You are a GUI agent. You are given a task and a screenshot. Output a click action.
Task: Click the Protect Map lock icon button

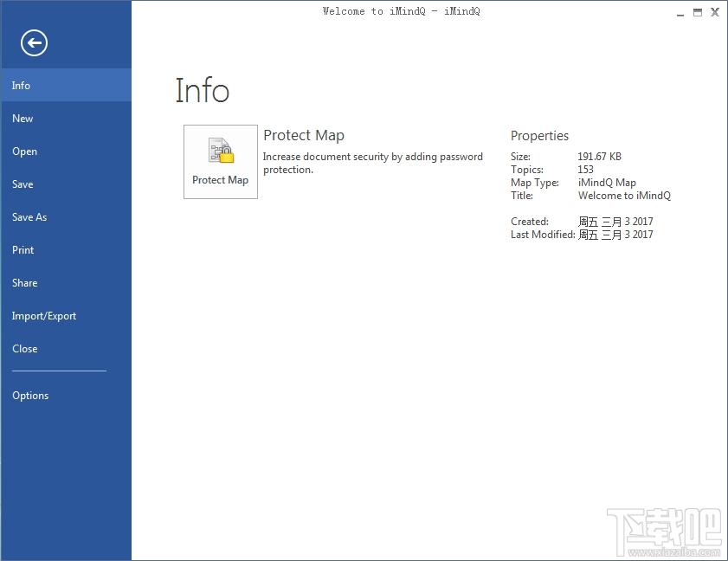point(220,161)
